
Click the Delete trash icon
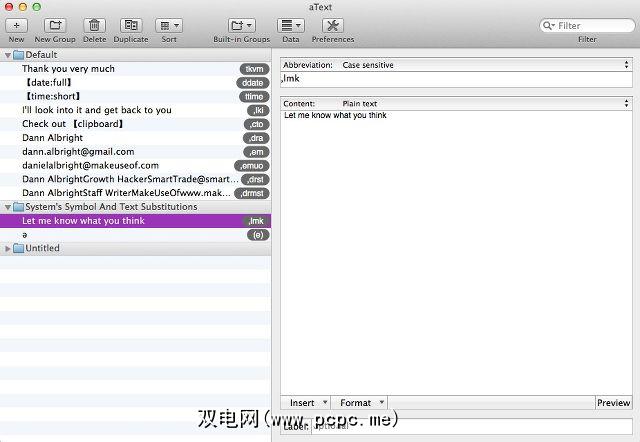94,25
